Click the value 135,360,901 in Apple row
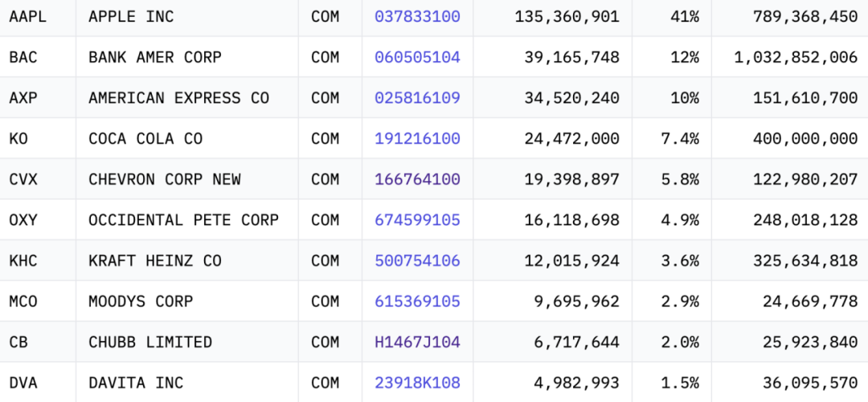The height and width of the screenshot is (402, 868). [567, 17]
